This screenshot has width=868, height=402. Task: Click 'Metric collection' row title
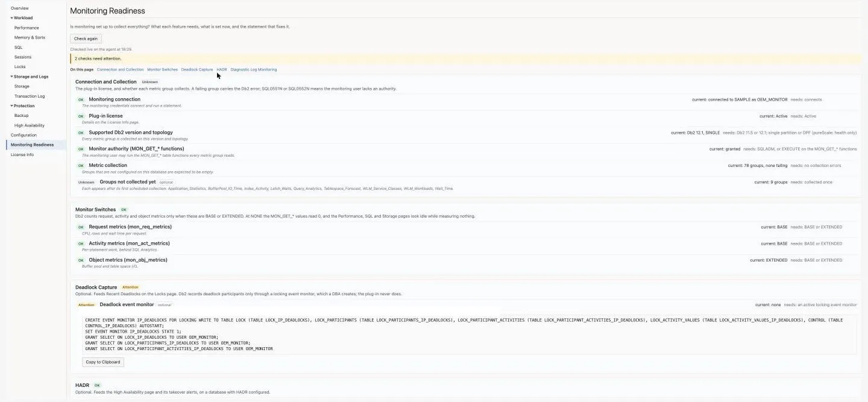(108, 165)
